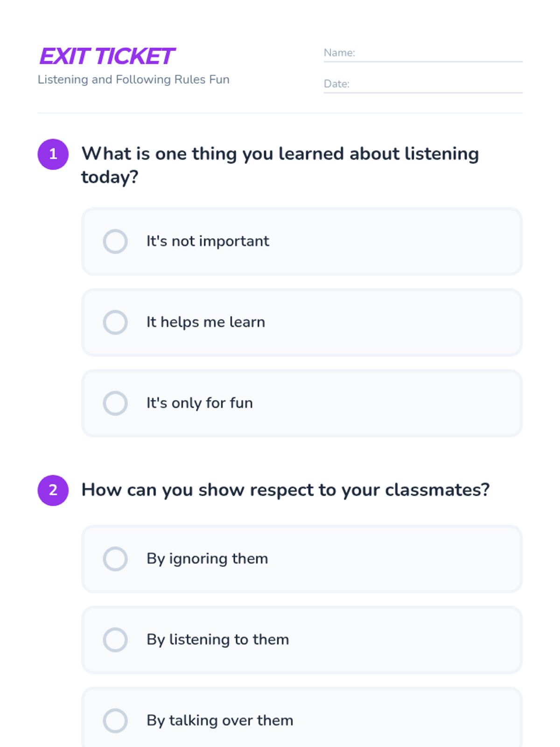Viewport: 560px width, 747px height.
Task: Choose the "It helps me learn" radio option
Action: [115, 322]
